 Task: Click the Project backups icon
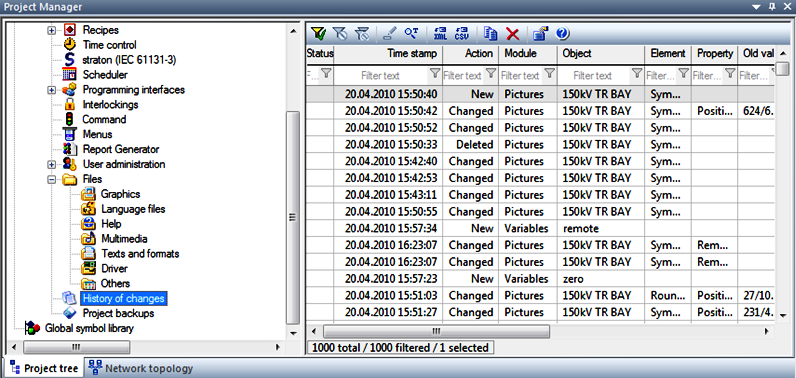tap(70, 313)
